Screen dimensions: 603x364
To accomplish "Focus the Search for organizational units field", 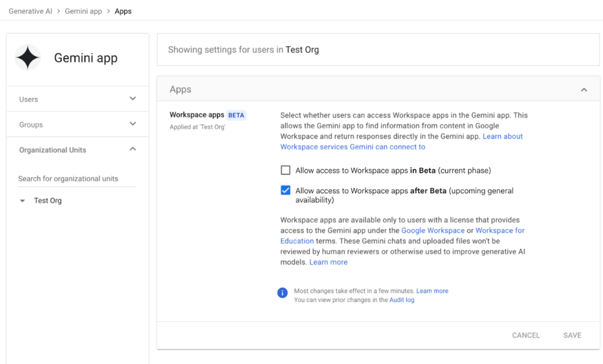I will click(x=77, y=179).
